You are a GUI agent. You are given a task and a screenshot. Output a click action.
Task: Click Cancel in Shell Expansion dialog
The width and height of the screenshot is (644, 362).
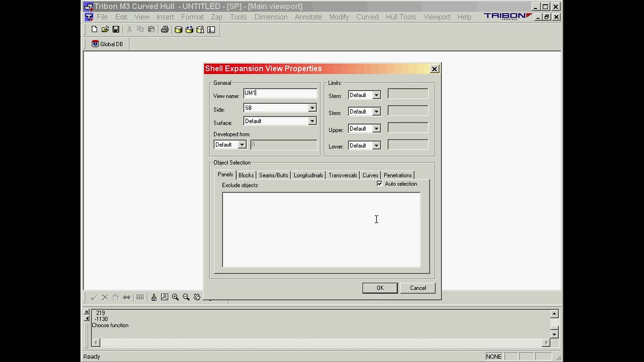click(x=418, y=288)
